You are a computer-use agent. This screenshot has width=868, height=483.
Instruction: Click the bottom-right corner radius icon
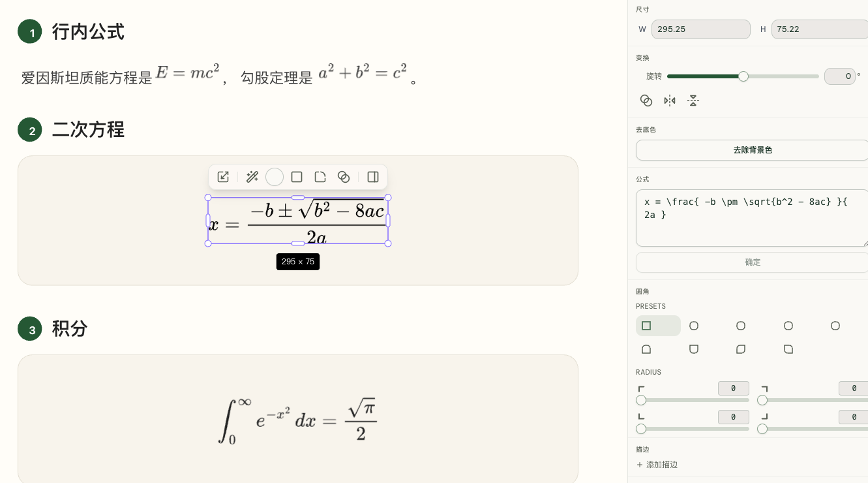(764, 416)
